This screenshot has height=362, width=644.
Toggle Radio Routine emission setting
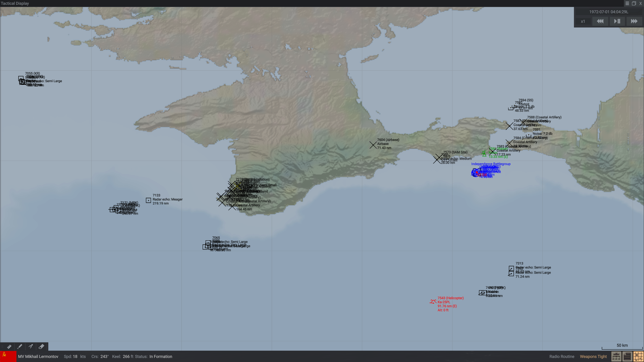coord(561,357)
